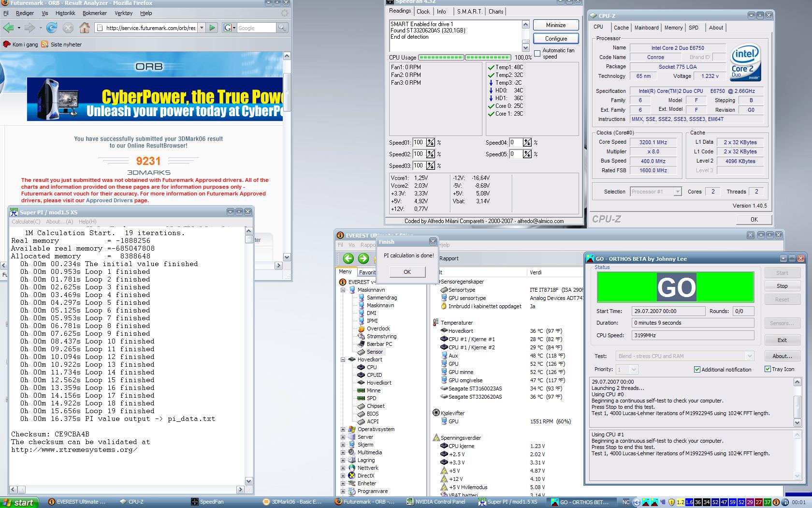Image resolution: width=812 pixels, height=508 pixels.
Task: Collapse Maskinnavn tree node in EVEREST
Action: pos(343,290)
